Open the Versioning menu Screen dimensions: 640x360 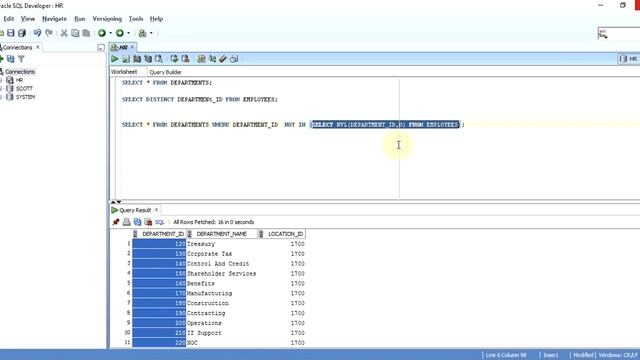click(107, 19)
